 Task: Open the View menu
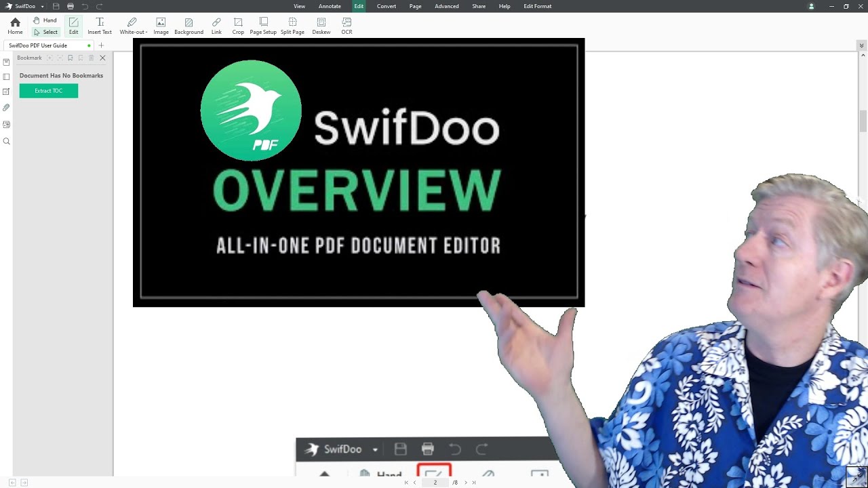pyautogui.click(x=299, y=6)
